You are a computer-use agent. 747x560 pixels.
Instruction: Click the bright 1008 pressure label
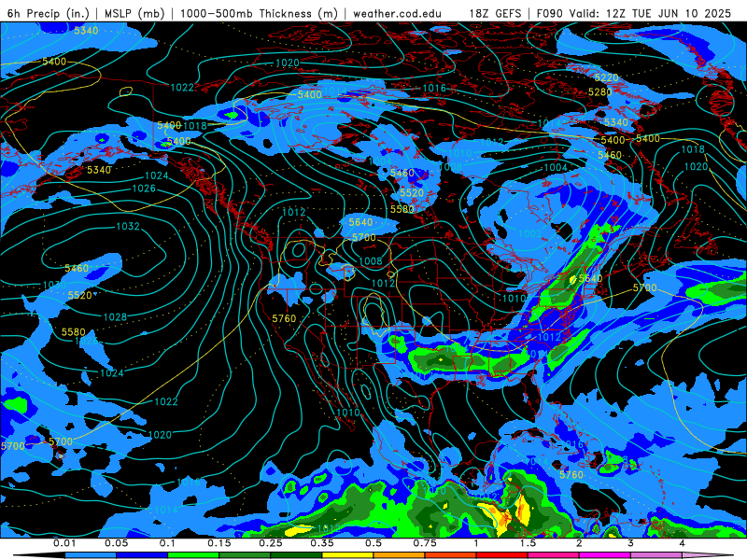371,261
